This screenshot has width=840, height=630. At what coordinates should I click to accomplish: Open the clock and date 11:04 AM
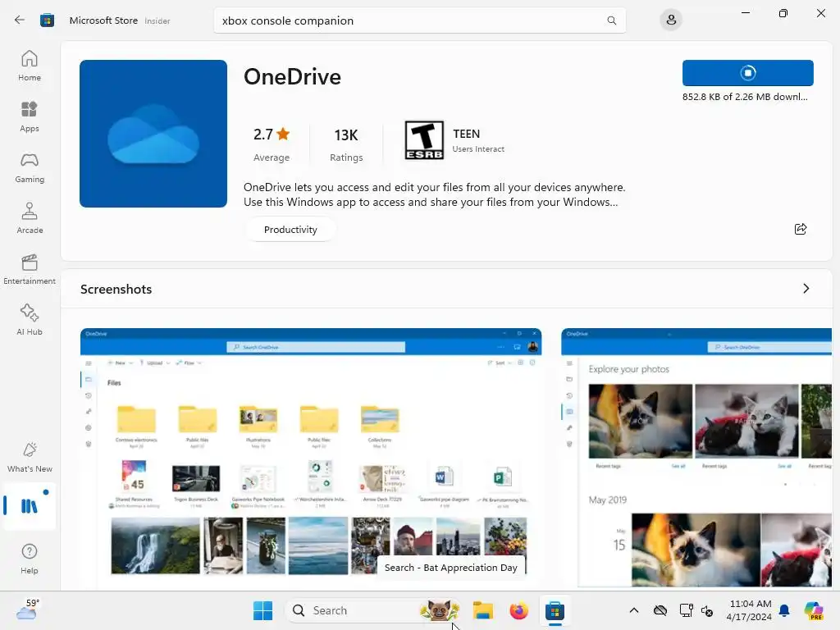(x=749, y=610)
